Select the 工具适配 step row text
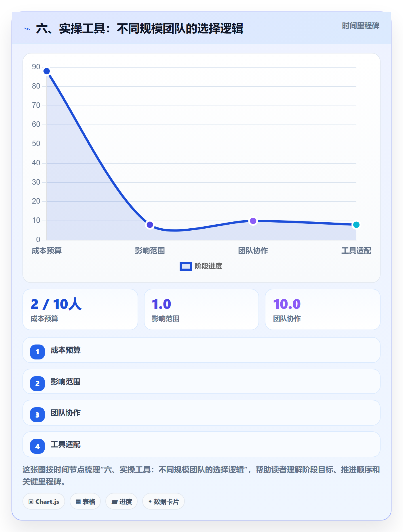Screen dimensions: 403x532 66,445
